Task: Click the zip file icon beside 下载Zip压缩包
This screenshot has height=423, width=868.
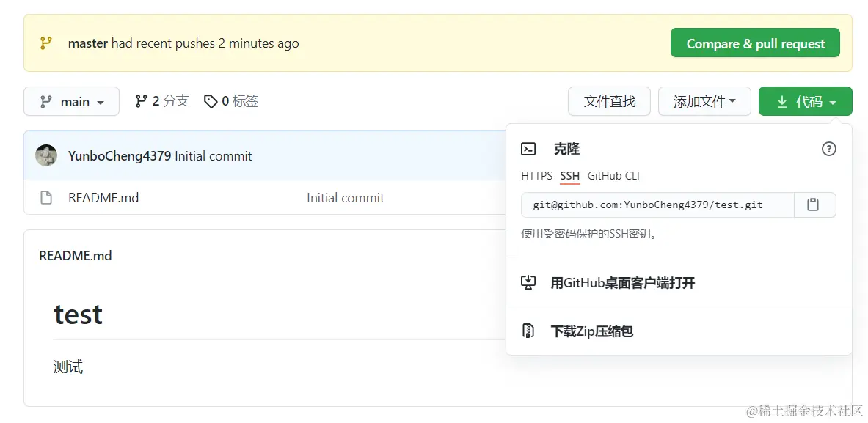Action: (x=528, y=331)
